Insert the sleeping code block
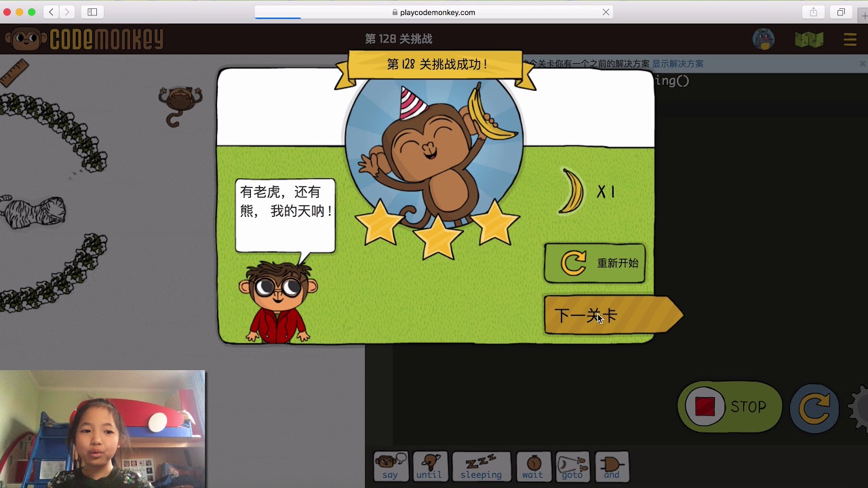 [x=481, y=467]
